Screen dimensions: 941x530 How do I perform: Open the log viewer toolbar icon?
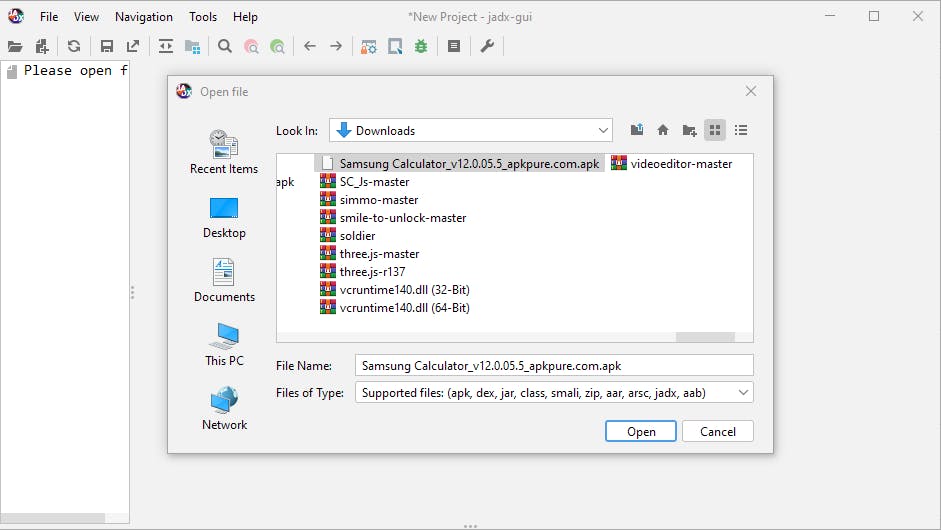[454, 46]
